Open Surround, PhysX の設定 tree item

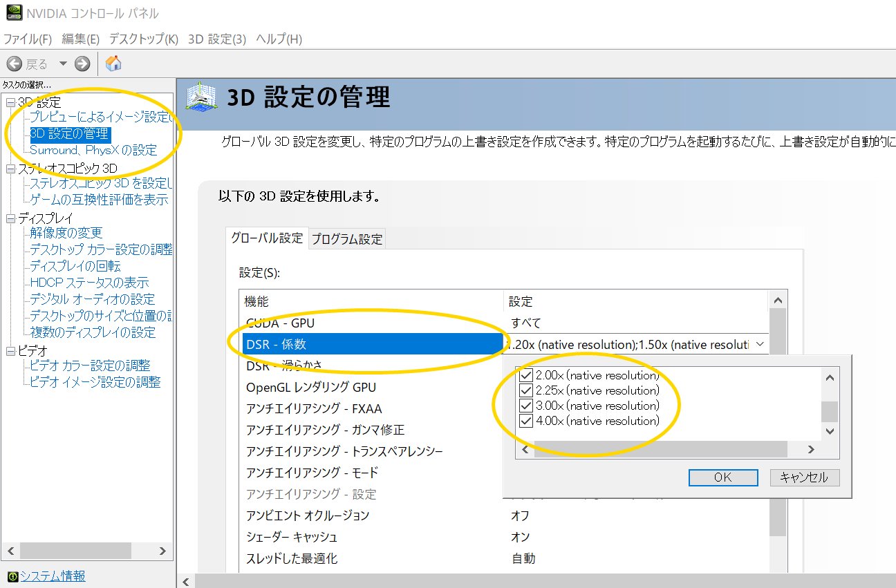pos(93,150)
